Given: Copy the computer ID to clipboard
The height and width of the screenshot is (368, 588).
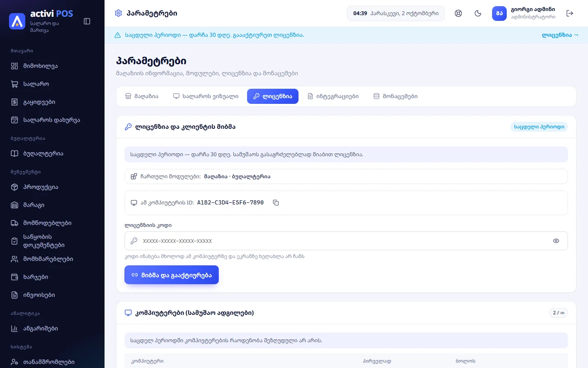Looking at the screenshot, I should (x=276, y=203).
